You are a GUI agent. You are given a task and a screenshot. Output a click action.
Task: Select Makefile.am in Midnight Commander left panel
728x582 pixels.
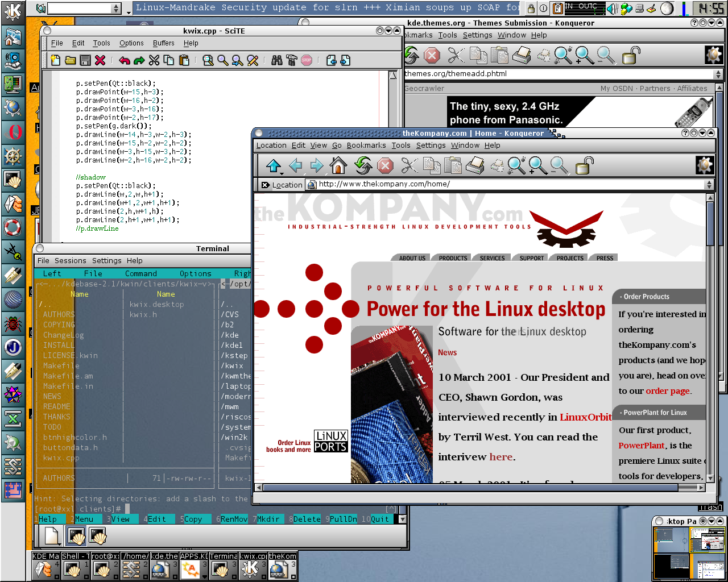pos(68,376)
